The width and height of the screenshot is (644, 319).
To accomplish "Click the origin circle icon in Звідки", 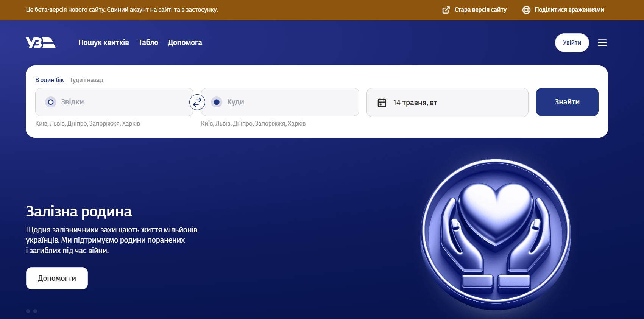I will click(51, 102).
